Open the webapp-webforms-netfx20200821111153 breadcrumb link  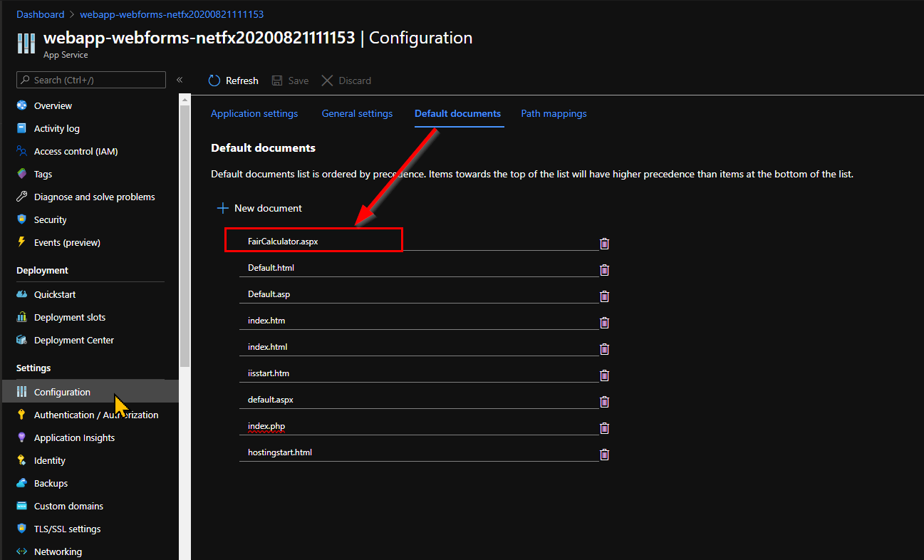[172, 14]
